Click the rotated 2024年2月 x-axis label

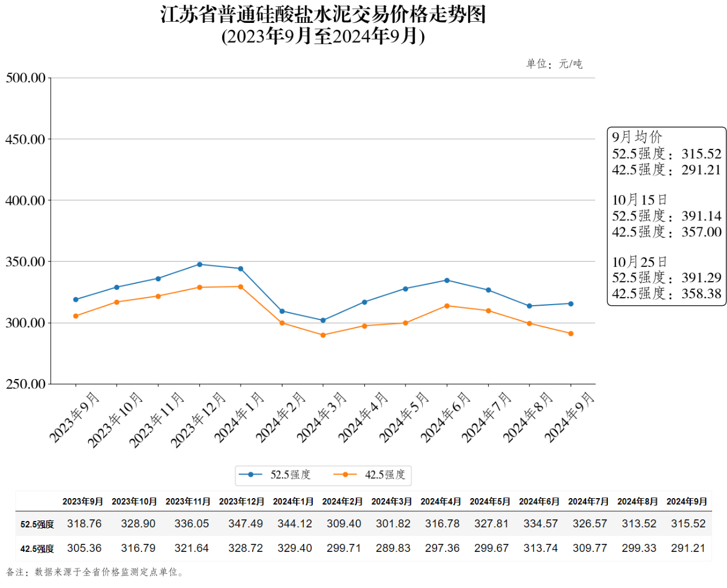point(281,417)
